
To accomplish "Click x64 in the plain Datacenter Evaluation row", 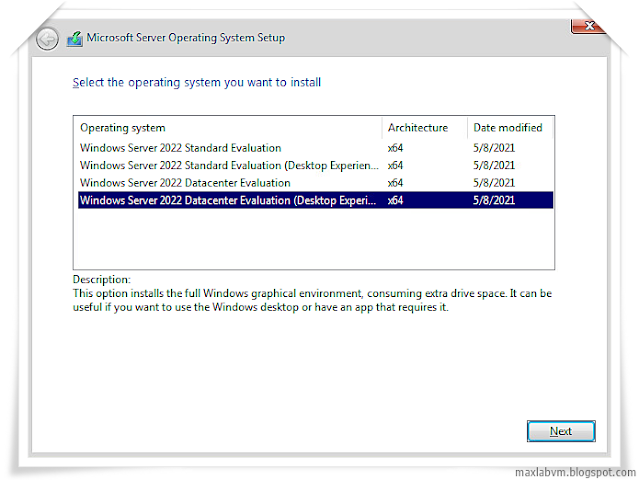I will point(395,183).
